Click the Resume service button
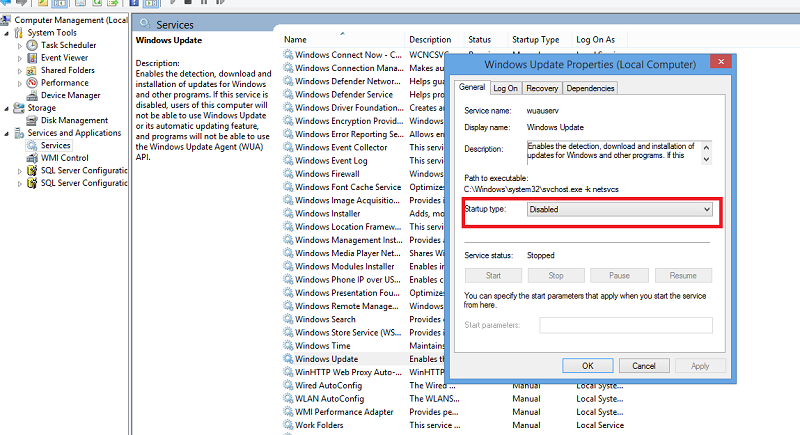Screen dimensions: 800x435 coord(683,275)
